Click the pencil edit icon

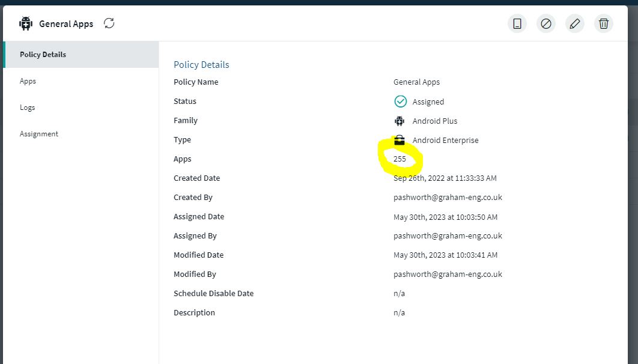point(574,23)
